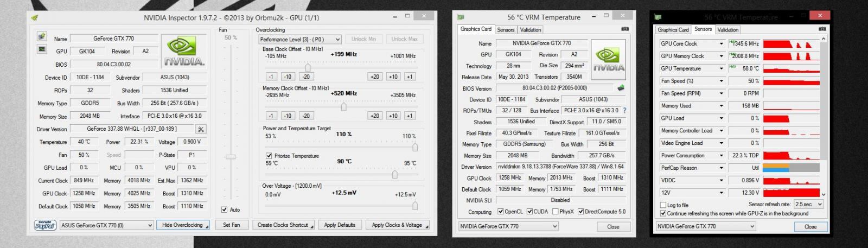This screenshot has width=868, height=248.
Task: Take screenshot with camera icon in Graphics Card window
Action: click(625, 29)
